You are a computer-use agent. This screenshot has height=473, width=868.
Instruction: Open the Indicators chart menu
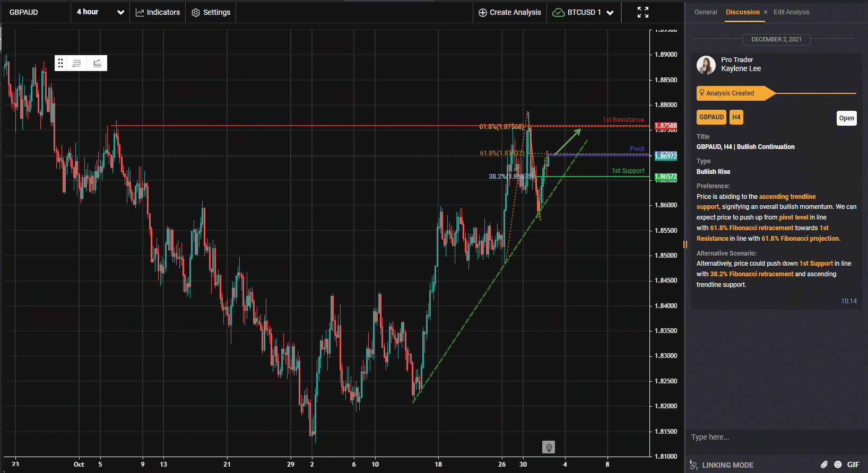(158, 12)
